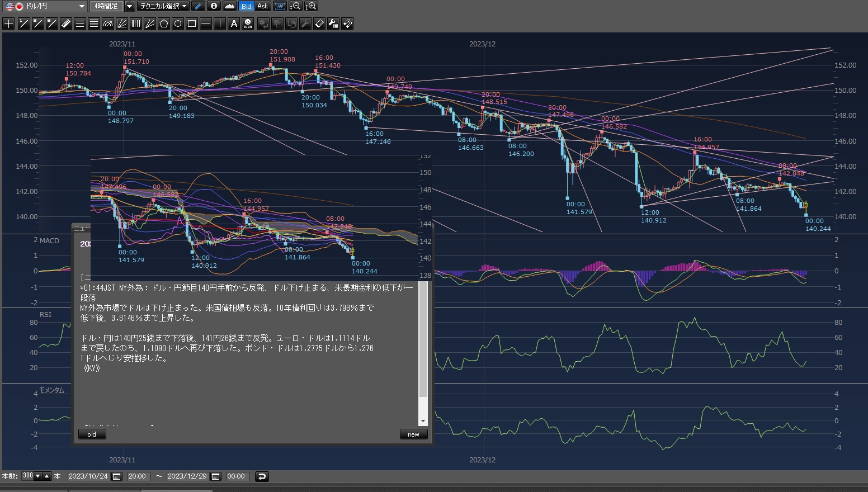
Task: Pick the pentagon shape drawing tool
Action: [164, 23]
